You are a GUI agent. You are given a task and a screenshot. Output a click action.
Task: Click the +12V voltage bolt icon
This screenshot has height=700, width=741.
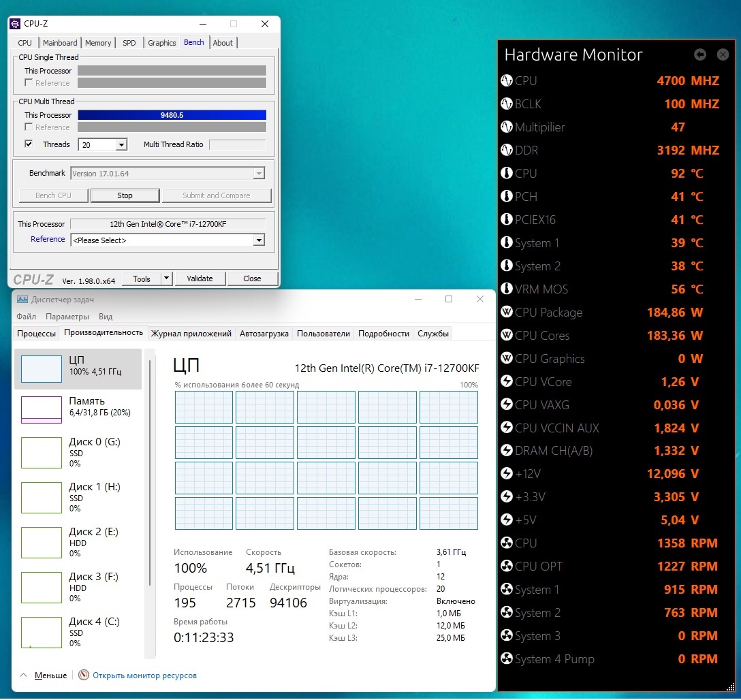point(507,474)
